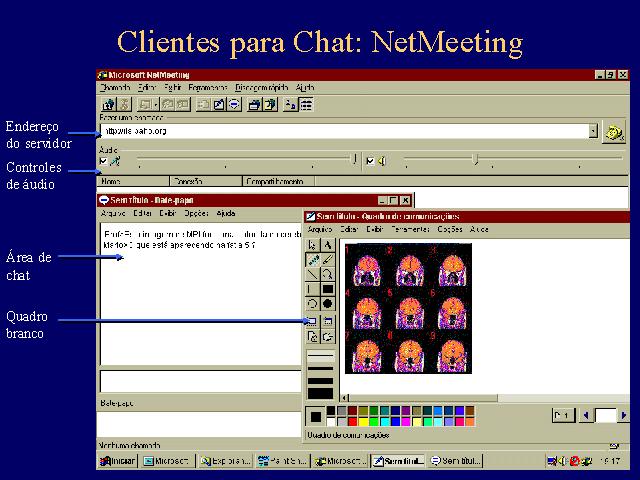Click the speaker icon in the system tray

(x=562, y=461)
